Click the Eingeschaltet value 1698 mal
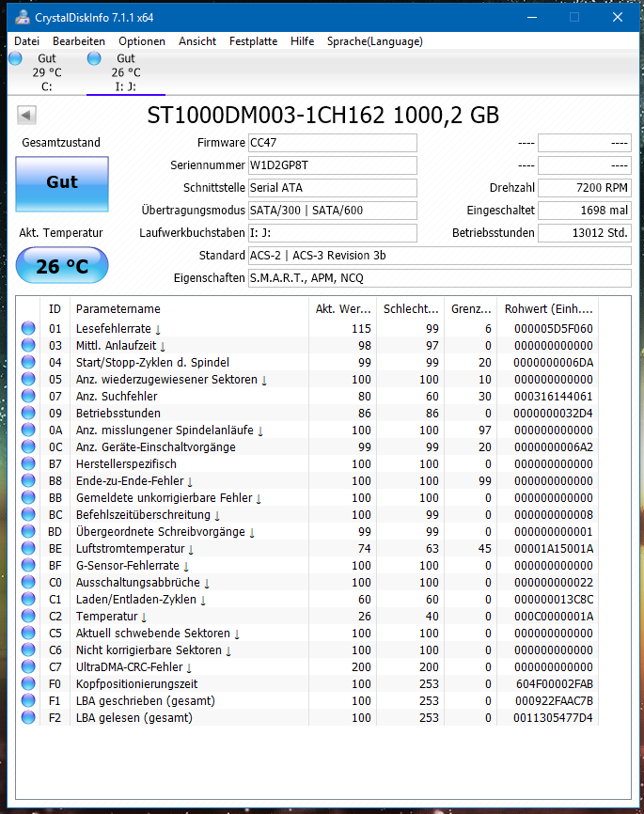 click(585, 211)
